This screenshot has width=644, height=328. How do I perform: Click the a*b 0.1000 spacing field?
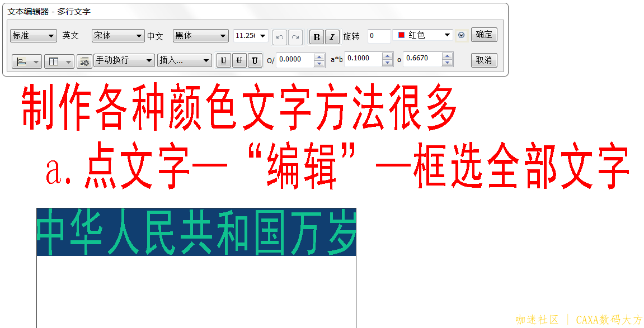point(364,59)
